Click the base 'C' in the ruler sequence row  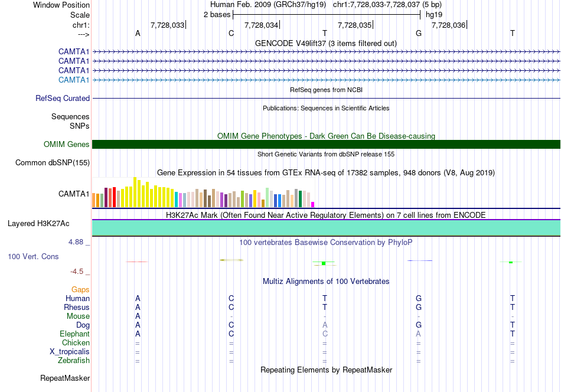[x=231, y=33]
